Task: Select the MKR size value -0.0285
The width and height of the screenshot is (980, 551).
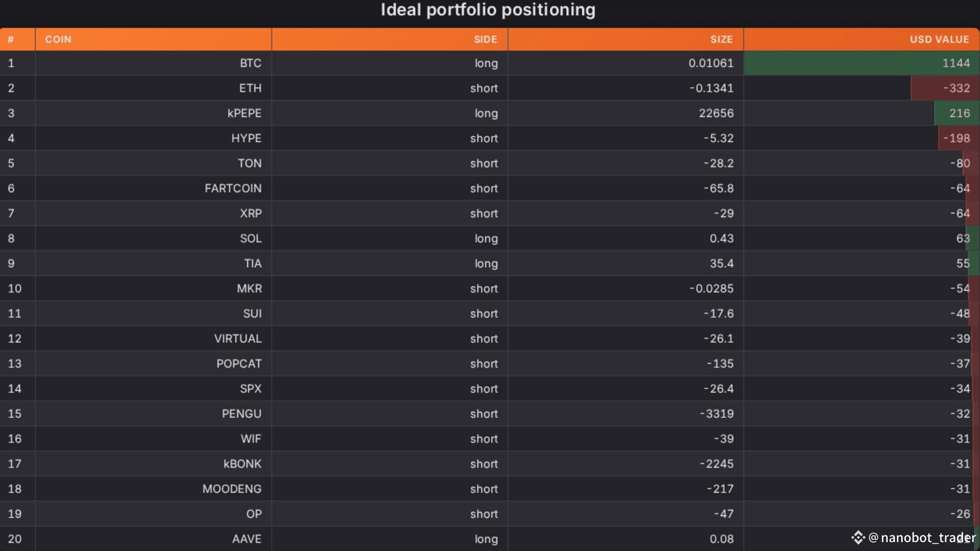Action: pos(711,289)
